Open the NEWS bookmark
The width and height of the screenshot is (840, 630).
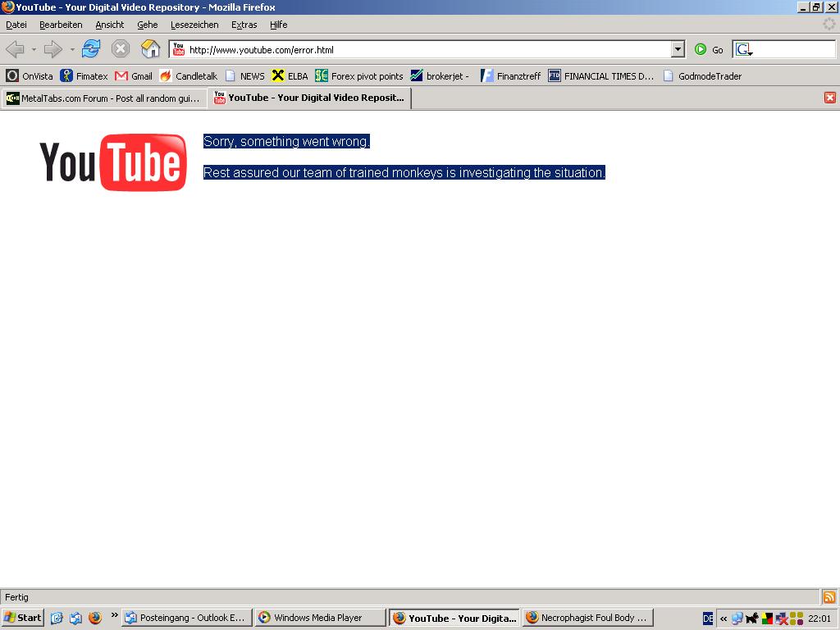(244, 76)
